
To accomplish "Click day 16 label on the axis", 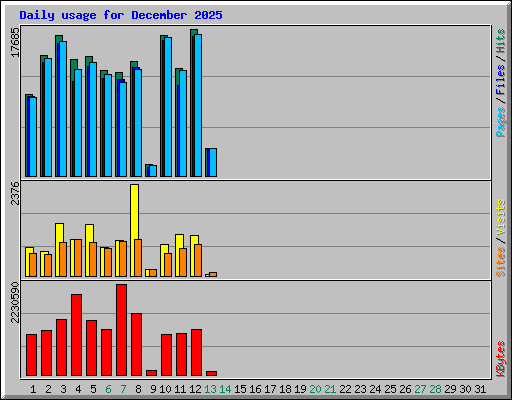I will (255, 389).
